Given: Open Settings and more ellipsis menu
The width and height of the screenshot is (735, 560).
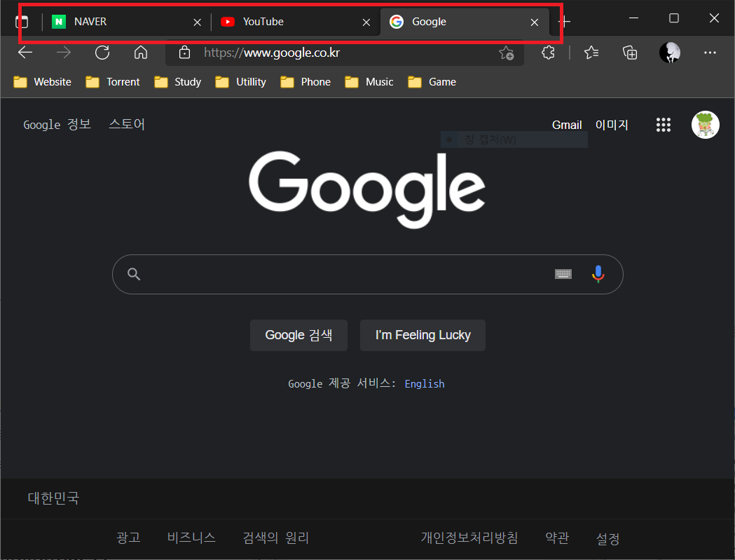Looking at the screenshot, I should click(710, 53).
